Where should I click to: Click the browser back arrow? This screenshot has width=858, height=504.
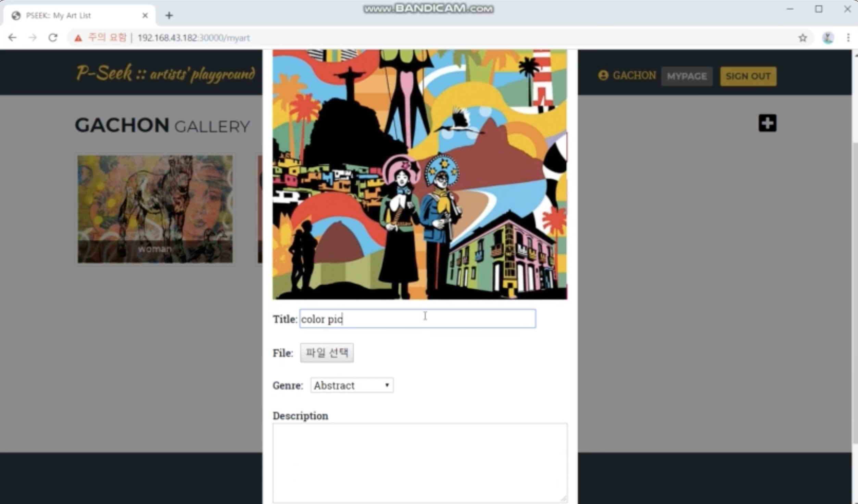click(x=12, y=37)
